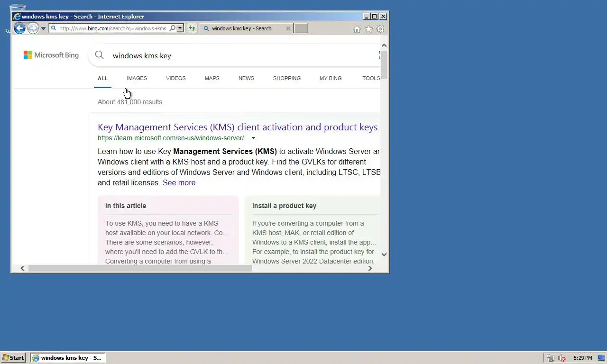Image resolution: width=607 pixels, height=364 pixels.
Task: Click the 'See more' link
Action: [179, 182]
